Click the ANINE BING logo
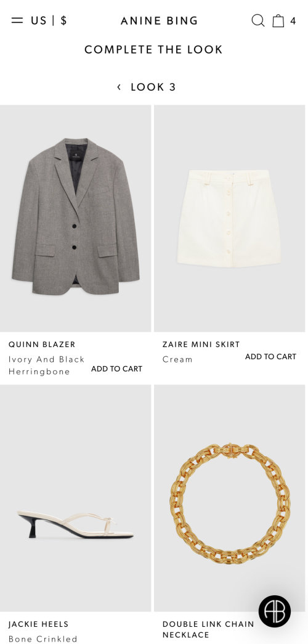 pos(160,20)
